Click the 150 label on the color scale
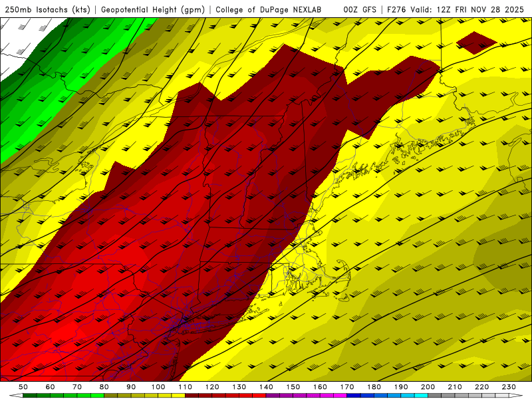 point(293,387)
